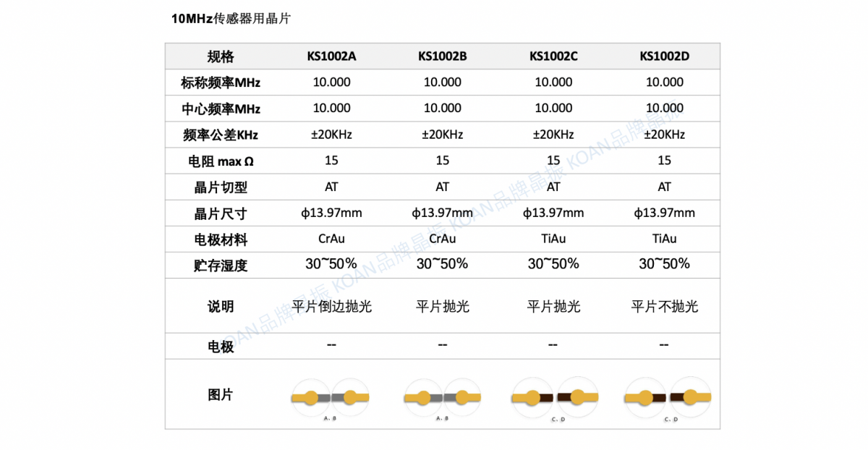
Task: Select the KS1002D column header
Action: [664, 56]
